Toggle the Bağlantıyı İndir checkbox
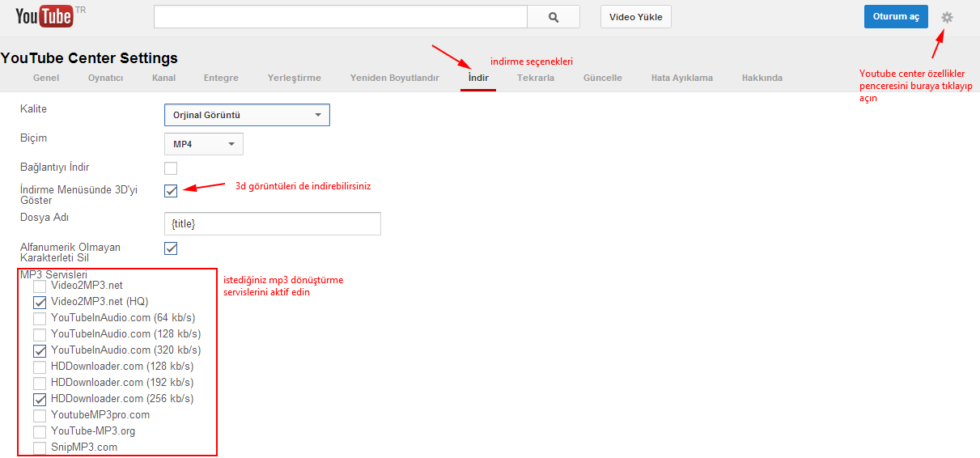This screenshot has width=980, height=458. coord(171,168)
